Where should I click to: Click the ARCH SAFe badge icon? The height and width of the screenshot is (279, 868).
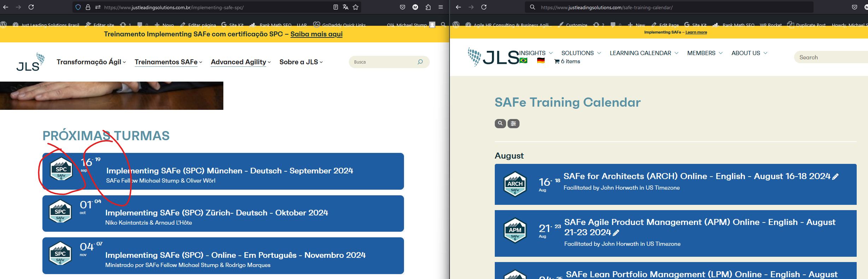click(515, 184)
